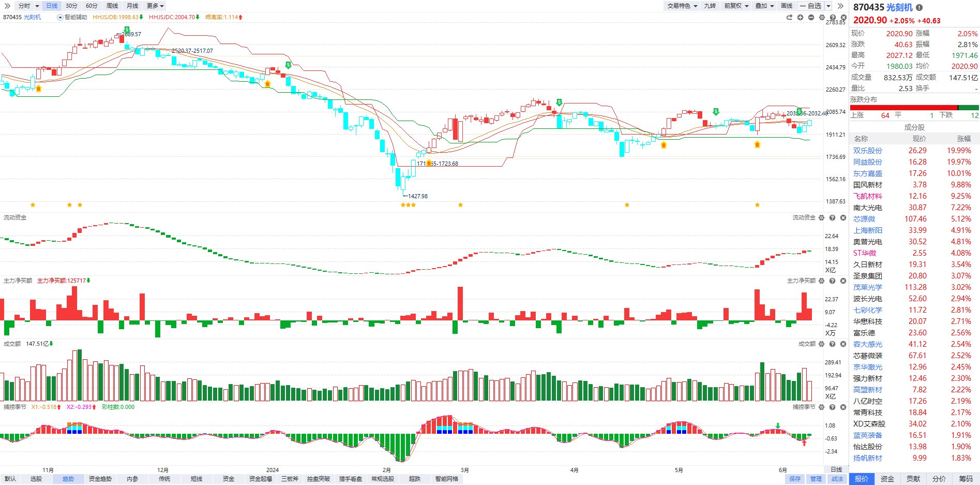Open the 交易特色 dropdown menu
Screen dimensions: 980x485
pos(682,6)
